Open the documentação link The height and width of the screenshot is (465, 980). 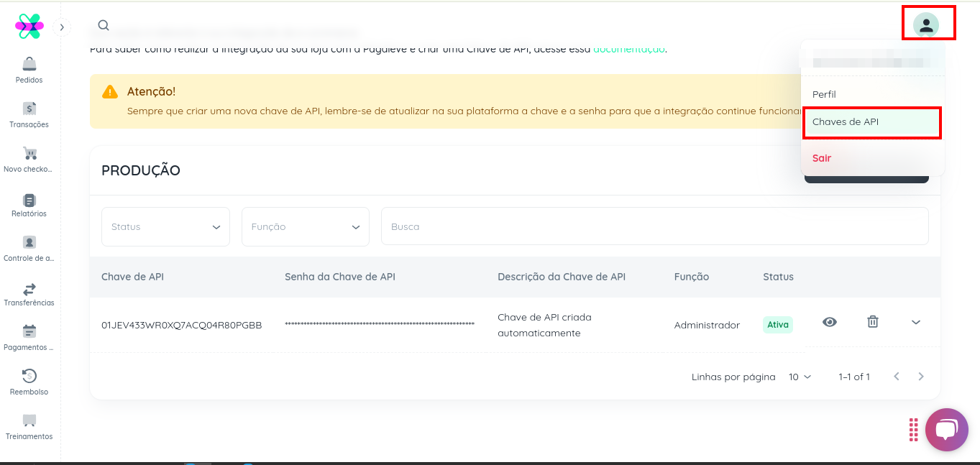pyautogui.click(x=628, y=50)
